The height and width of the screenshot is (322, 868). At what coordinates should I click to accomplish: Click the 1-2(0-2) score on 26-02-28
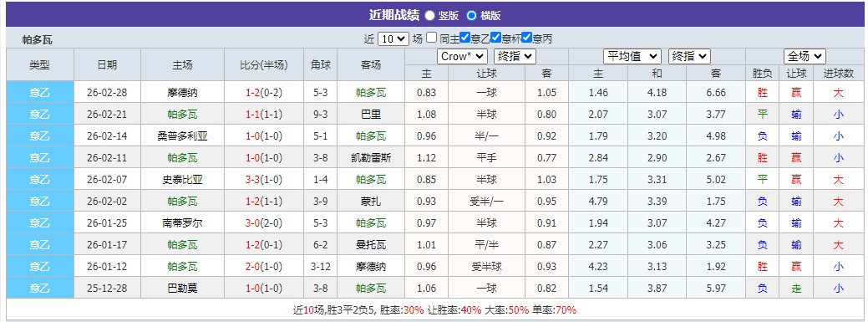264,93
